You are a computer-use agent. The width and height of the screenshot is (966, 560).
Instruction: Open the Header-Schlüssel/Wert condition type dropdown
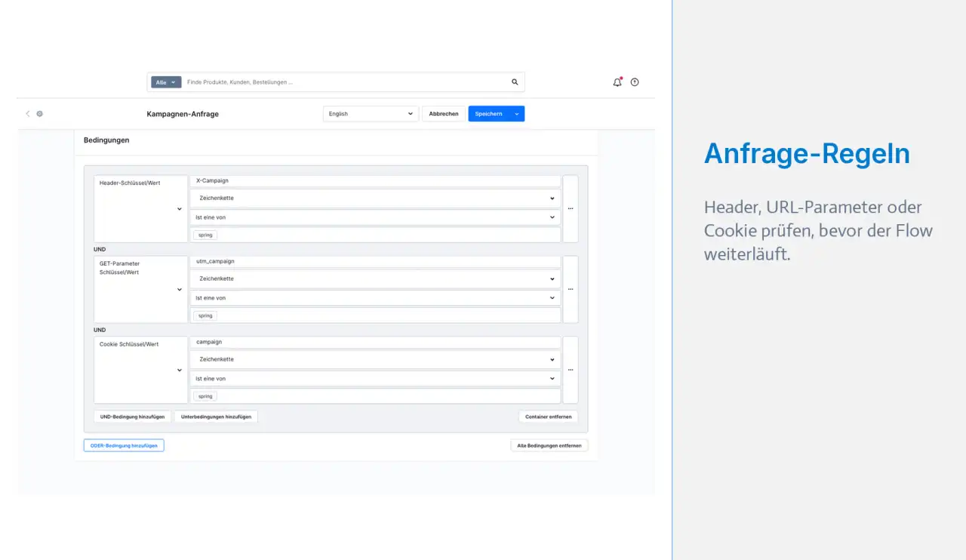pos(140,209)
